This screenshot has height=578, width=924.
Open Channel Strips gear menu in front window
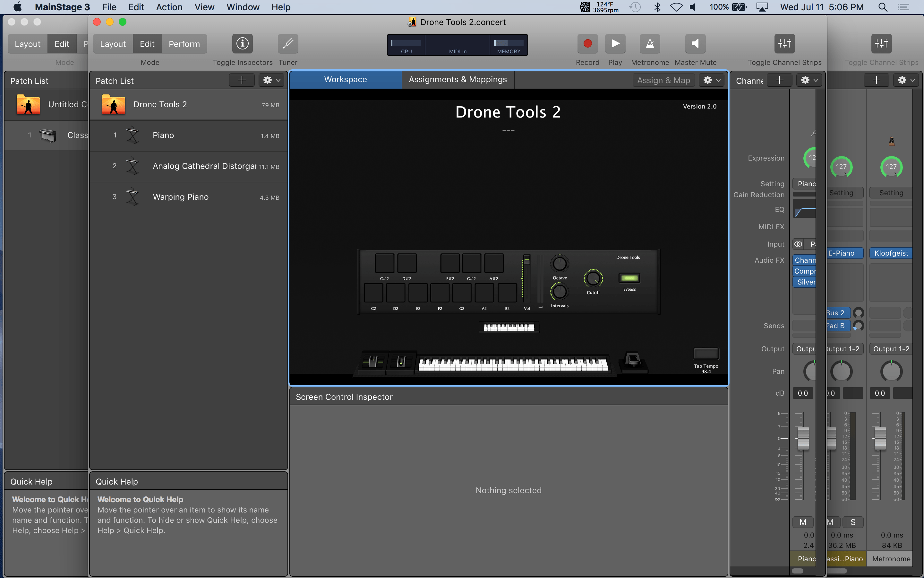pyautogui.click(x=809, y=80)
